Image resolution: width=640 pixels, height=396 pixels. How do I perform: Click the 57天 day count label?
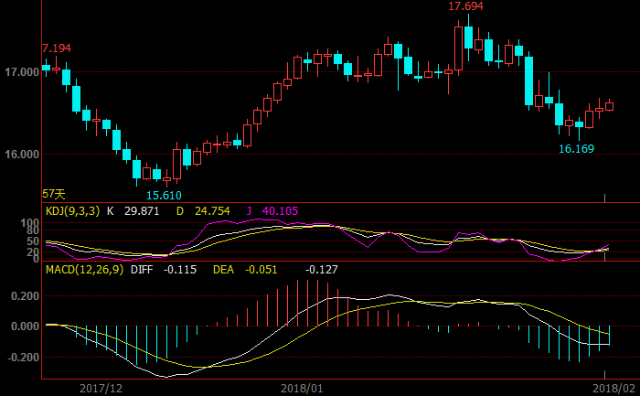pos(54,194)
